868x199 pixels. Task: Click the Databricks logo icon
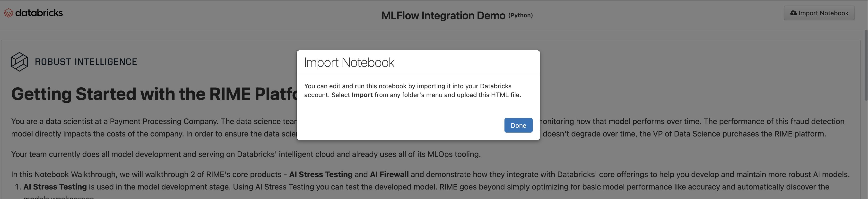pyautogui.click(x=9, y=13)
